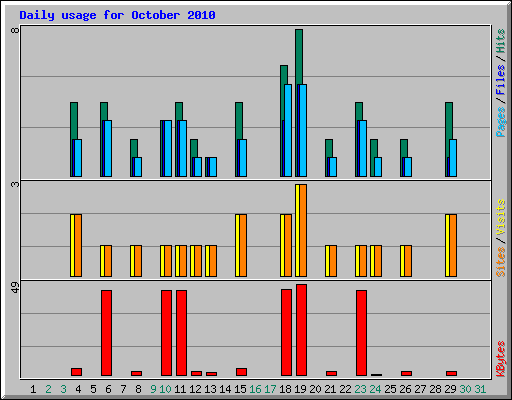
Task: Click the yellow visits bar for day 4
Action: [x=72, y=246]
